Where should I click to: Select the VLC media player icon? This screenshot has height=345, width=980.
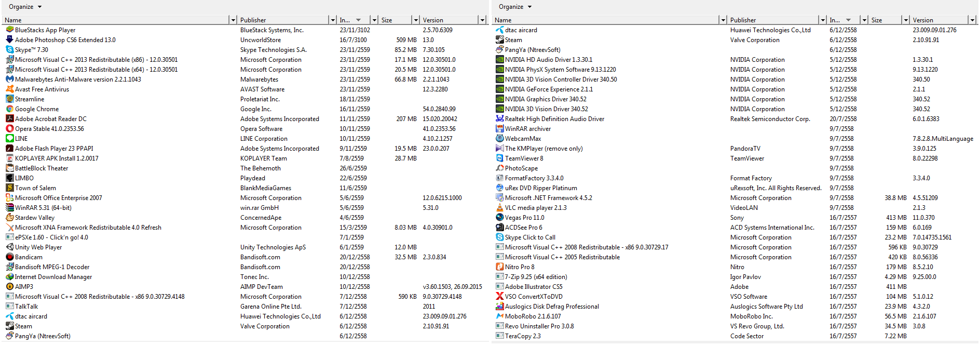500,208
